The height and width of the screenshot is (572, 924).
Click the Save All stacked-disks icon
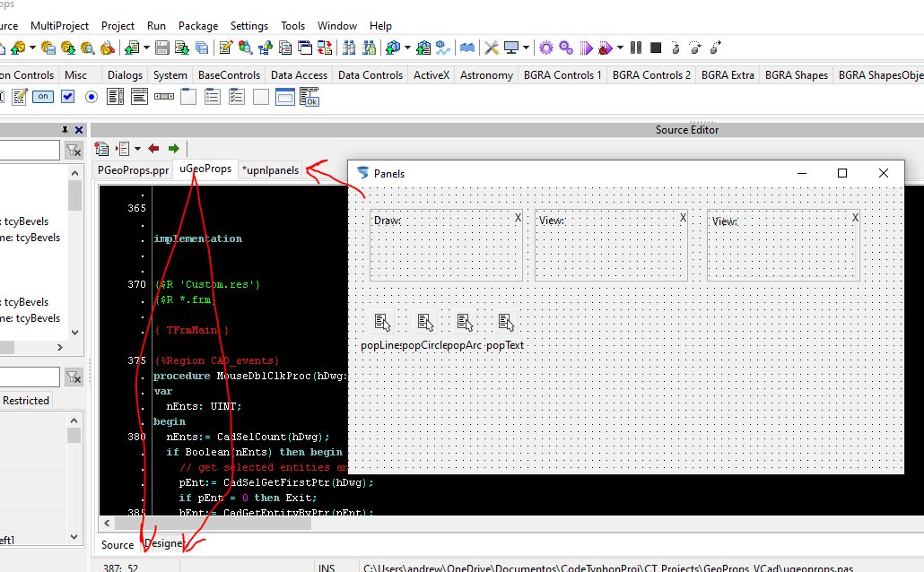[202, 48]
